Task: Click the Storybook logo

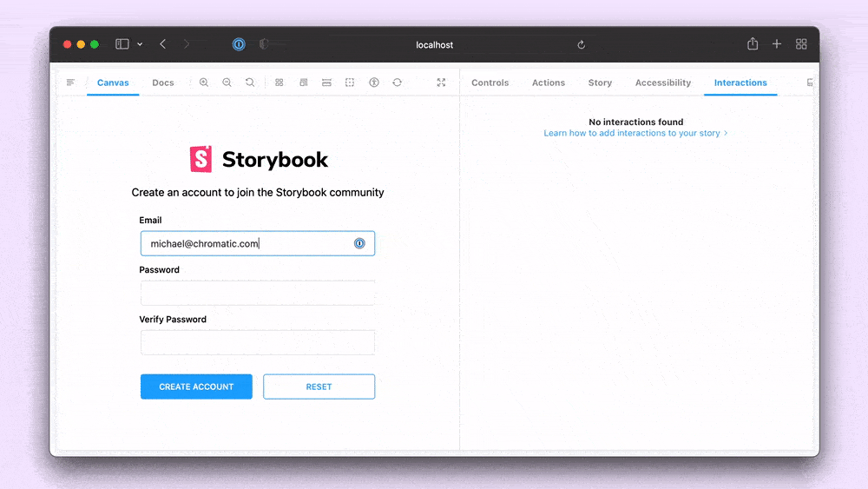Action: pos(258,160)
